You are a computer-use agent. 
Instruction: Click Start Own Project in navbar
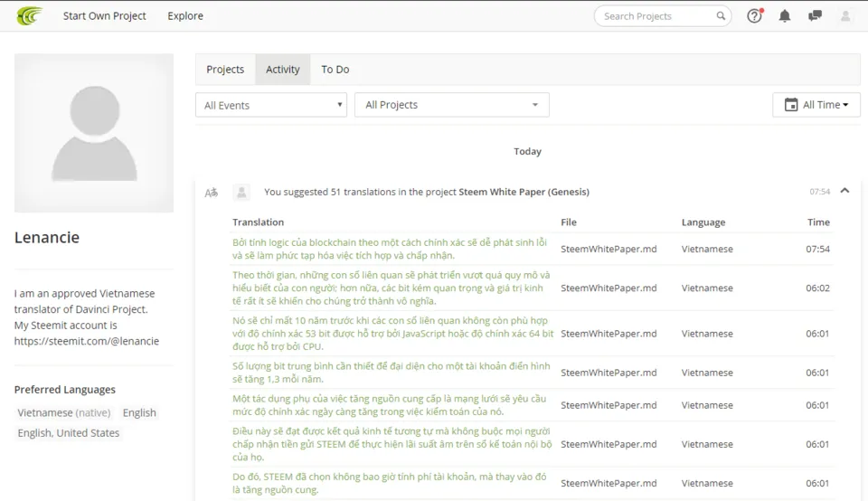click(105, 16)
